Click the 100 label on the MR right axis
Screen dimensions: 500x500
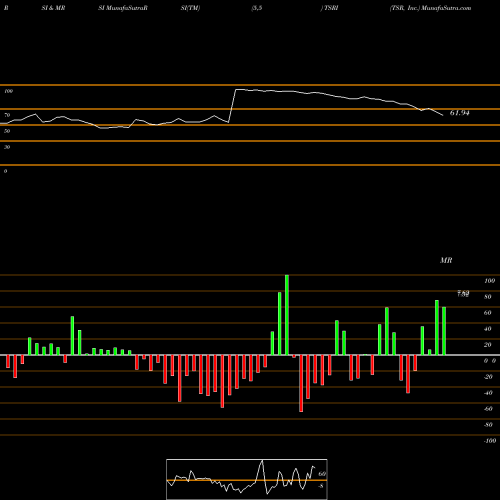(x=489, y=281)
